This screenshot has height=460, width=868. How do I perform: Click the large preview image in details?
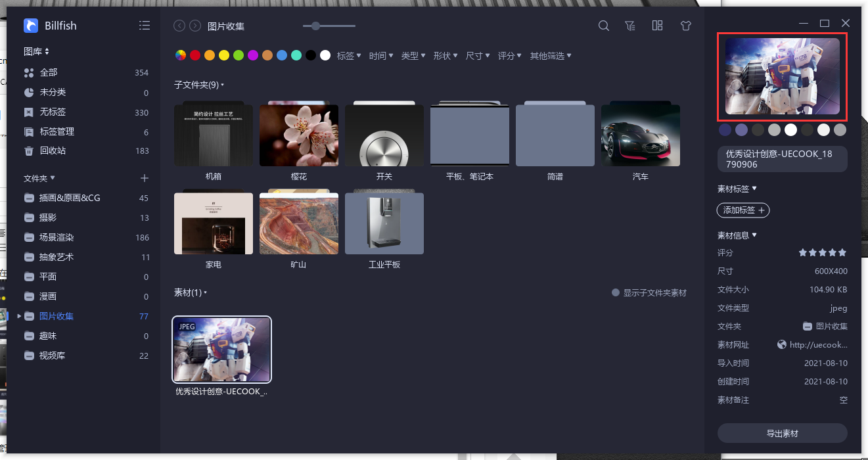point(782,76)
